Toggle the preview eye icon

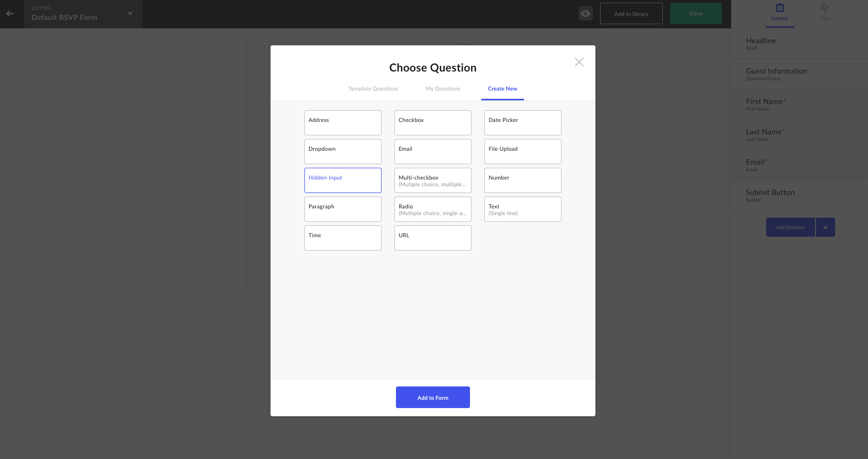(x=585, y=13)
